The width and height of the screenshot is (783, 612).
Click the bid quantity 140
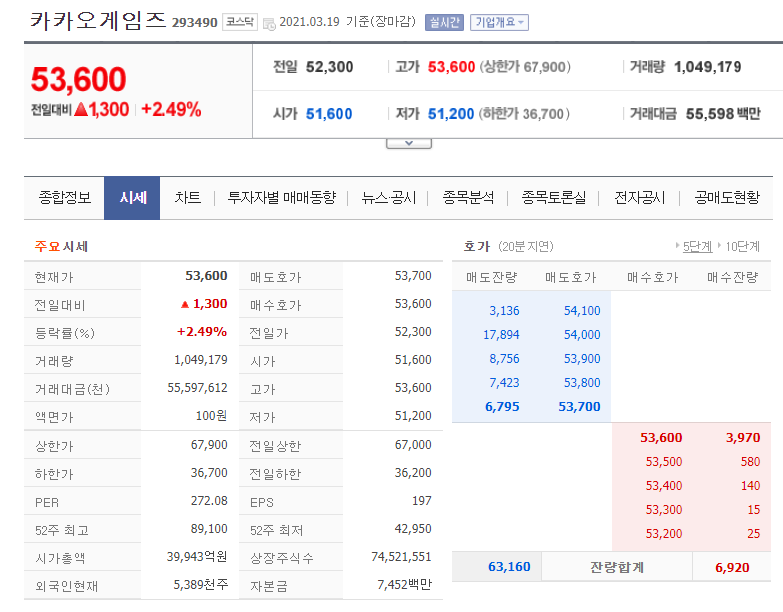click(x=751, y=486)
